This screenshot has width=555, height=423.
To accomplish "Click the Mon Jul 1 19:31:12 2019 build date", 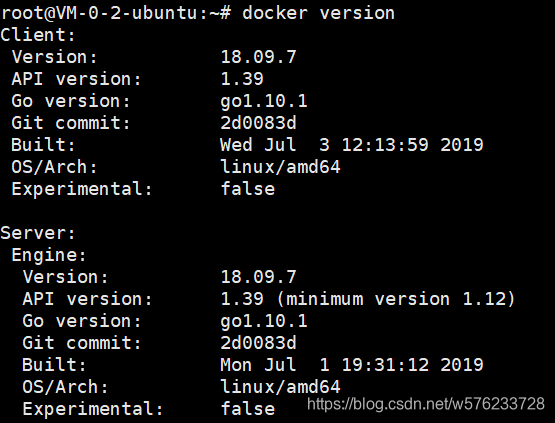I will [351, 365].
